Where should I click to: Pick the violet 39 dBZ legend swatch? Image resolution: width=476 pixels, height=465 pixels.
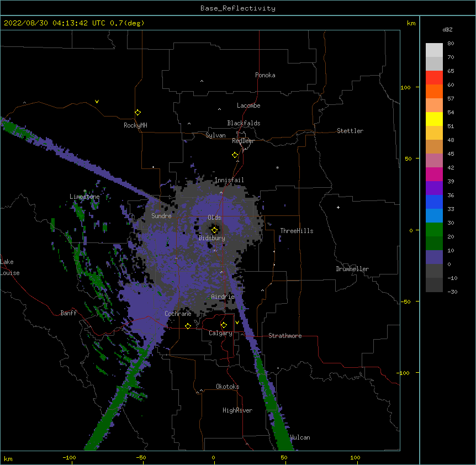click(434, 188)
